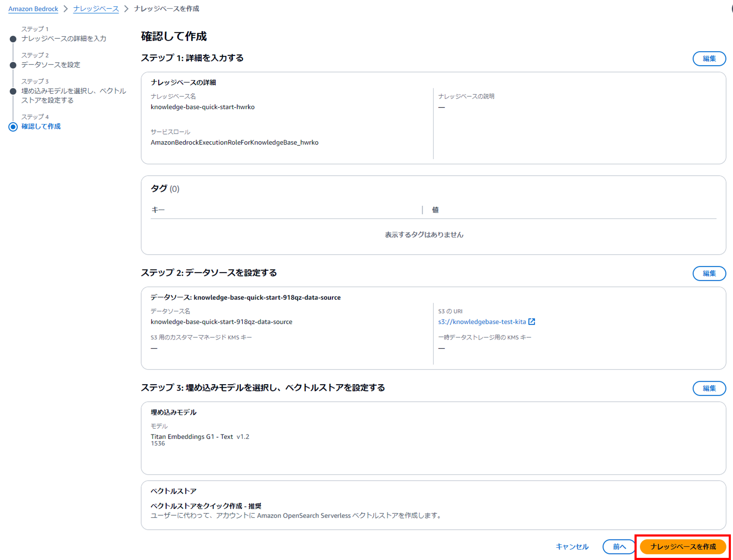Click the ナレッジベースの説明 label
The width and height of the screenshot is (733, 560).
pyautogui.click(x=466, y=96)
